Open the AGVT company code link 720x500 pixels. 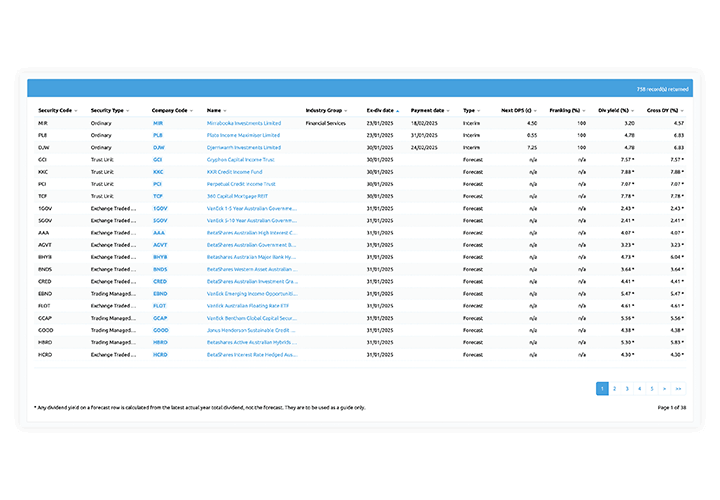click(x=160, y=245)
